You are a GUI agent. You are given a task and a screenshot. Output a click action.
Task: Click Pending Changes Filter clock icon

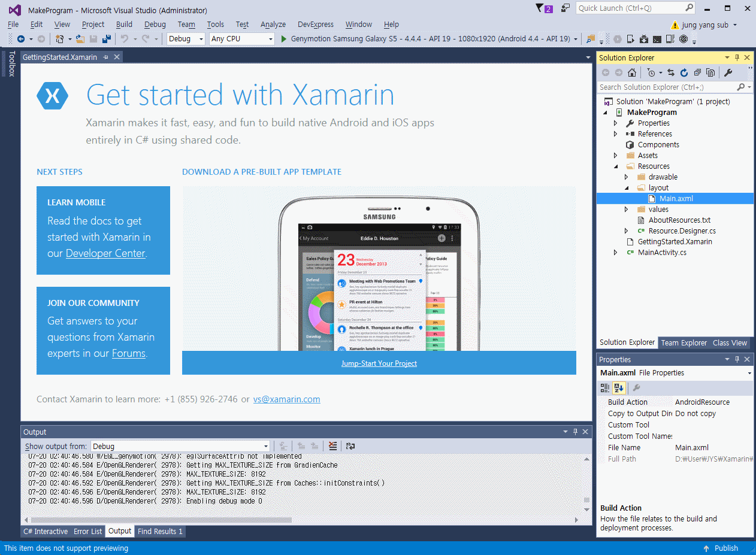pyautogui.click(x=651, y=73)
